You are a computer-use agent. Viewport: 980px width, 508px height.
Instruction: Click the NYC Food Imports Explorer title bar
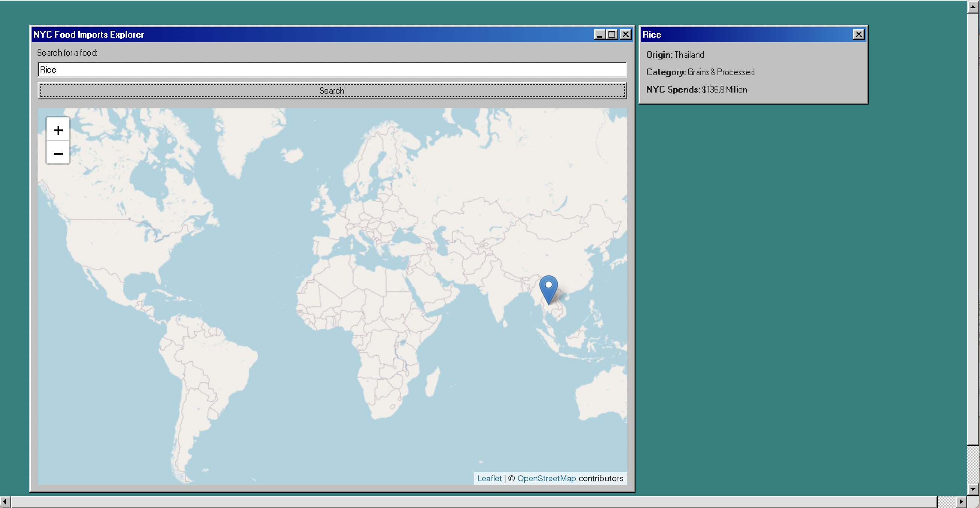coord(304,35)
